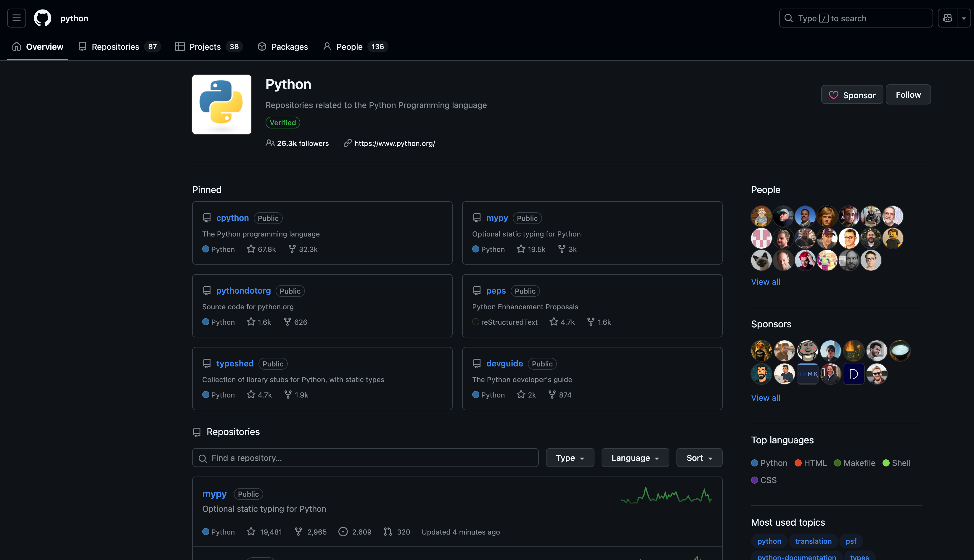
Task: Open the Sort dropdown
Action: pyautogui.click(x=699, y=458)
